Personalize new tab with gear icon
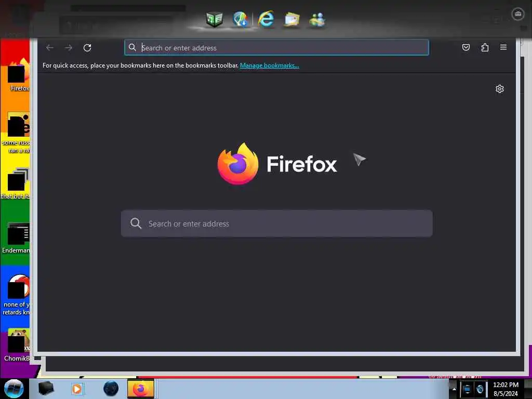532x399 pixels. point(500,89)
